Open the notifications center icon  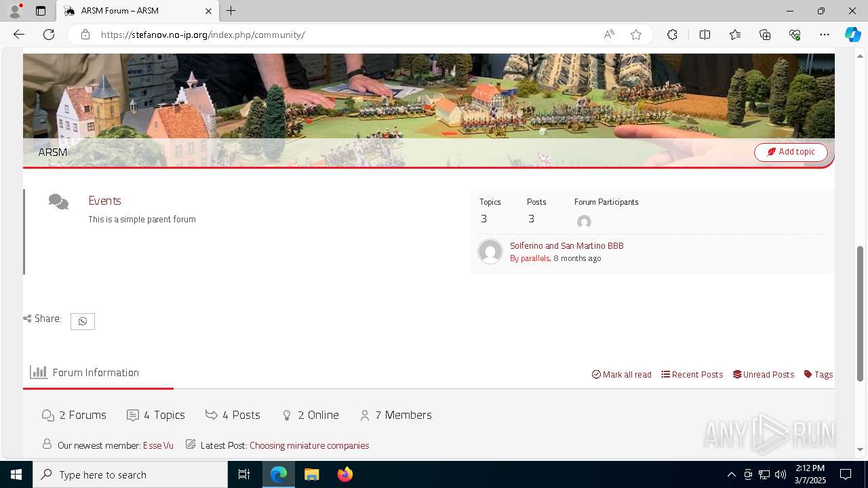click(846, 474)
